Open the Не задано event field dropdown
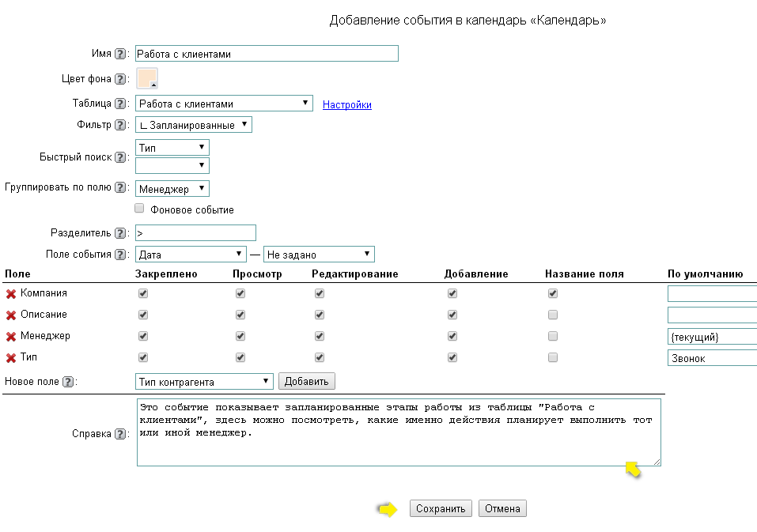Image resolution: width=757 pixels, height=532 pixels. [318, 255]
